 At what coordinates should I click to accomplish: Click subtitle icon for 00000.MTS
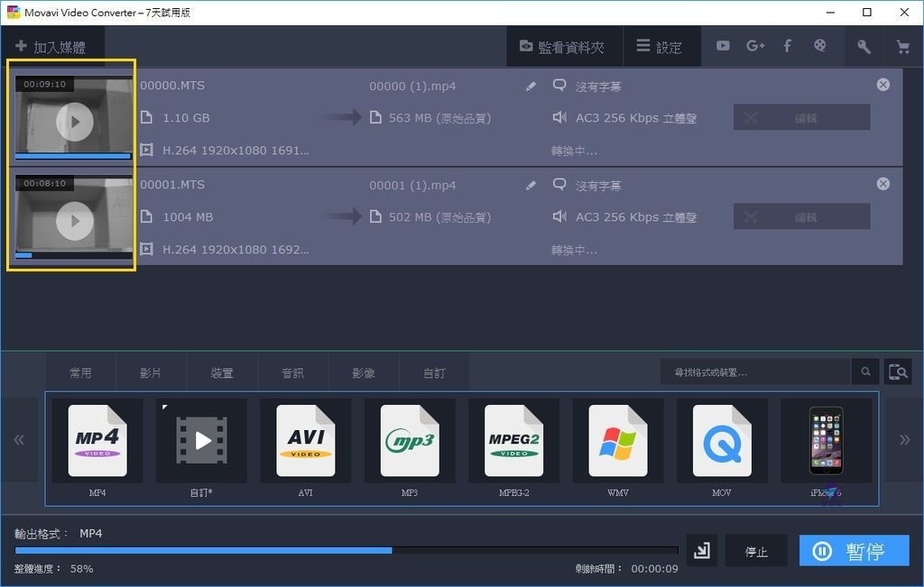(559, 86)
